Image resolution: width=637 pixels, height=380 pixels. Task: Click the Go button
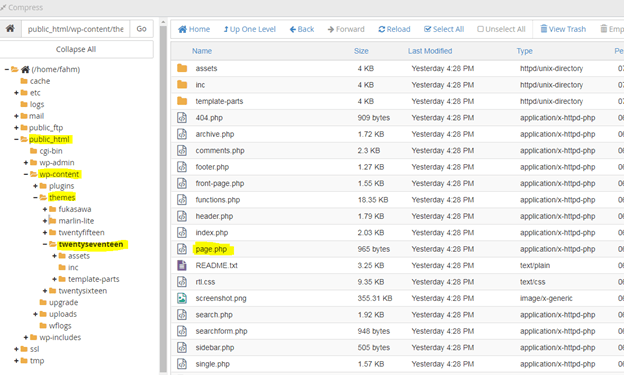[141, 29]
